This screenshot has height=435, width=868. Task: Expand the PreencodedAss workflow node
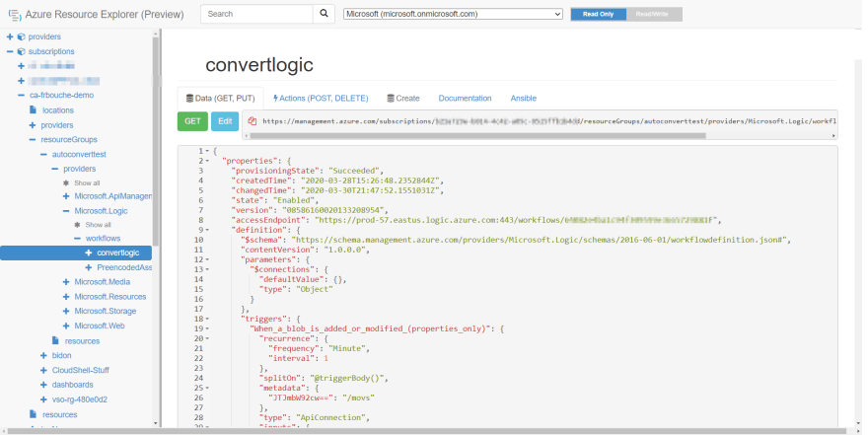click(89, 267)
